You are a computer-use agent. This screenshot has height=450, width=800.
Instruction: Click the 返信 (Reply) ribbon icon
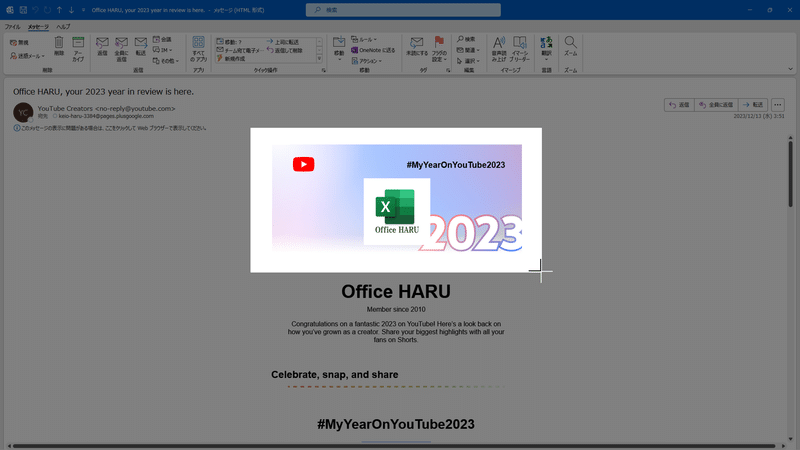102,46
